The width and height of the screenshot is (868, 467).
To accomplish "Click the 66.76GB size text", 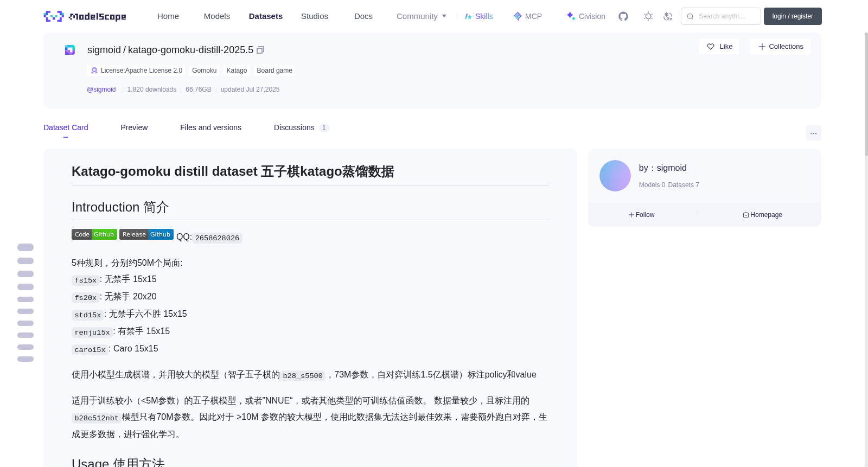I will (x=199, y=89).
